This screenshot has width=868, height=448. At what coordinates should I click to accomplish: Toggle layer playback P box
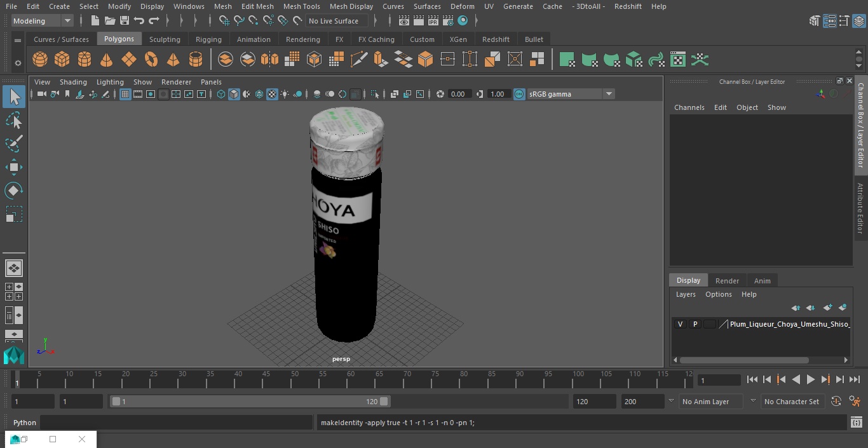click(x=695, y=324)
